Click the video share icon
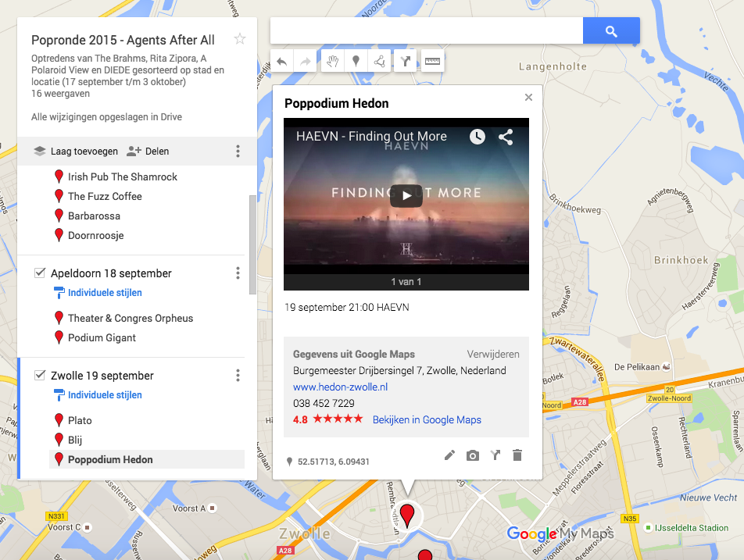The image size is (744, 560). pyautogui.click(x=506, y=137)
